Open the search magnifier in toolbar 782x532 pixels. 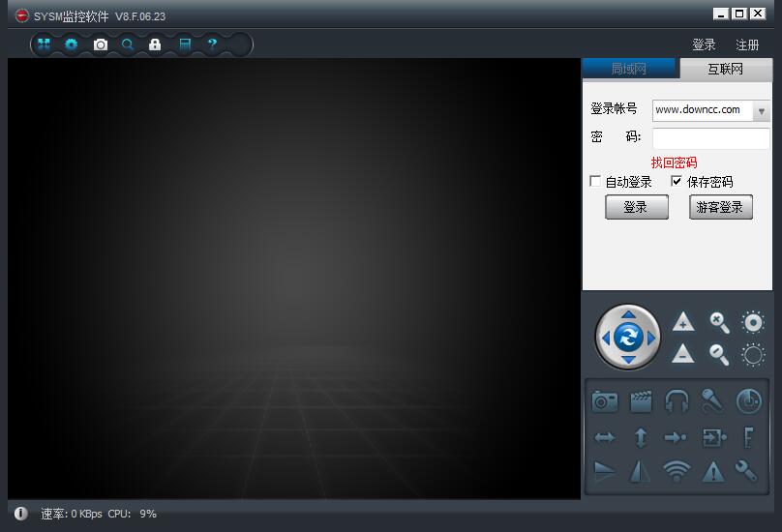pyautogui.click(x=128, y=44)
